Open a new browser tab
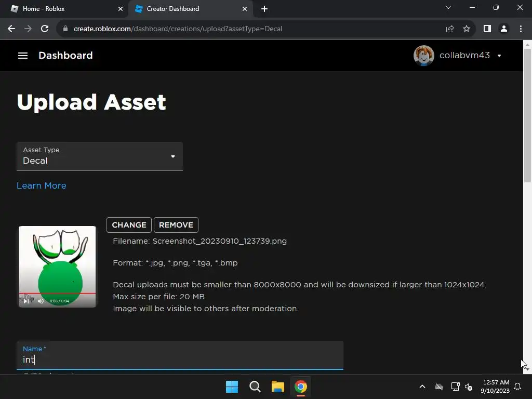532x399 pixels. coord(264,9)
